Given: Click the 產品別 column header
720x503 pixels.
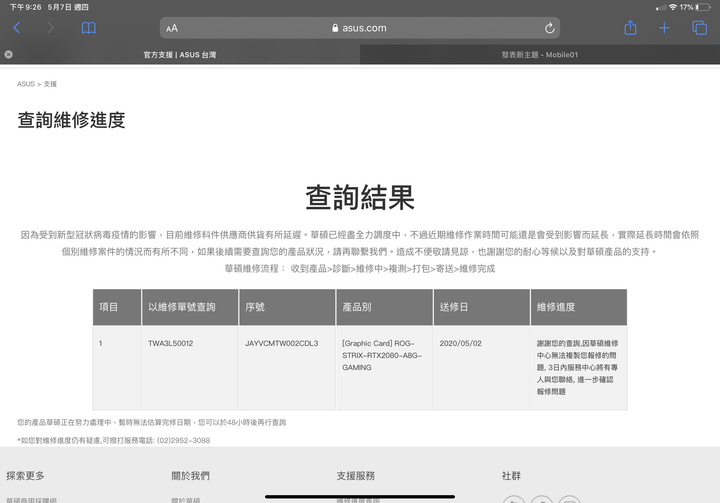Looking at the screenshot, I should [384, 307].
